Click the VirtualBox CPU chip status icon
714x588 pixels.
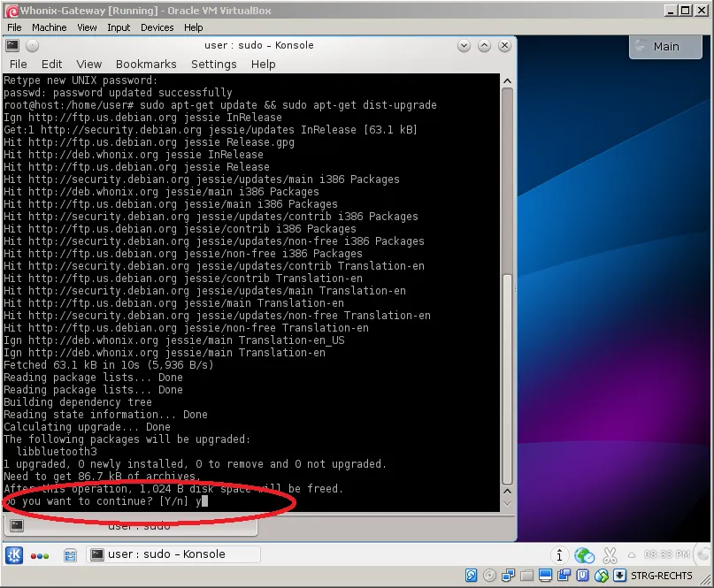pos(582,576)
